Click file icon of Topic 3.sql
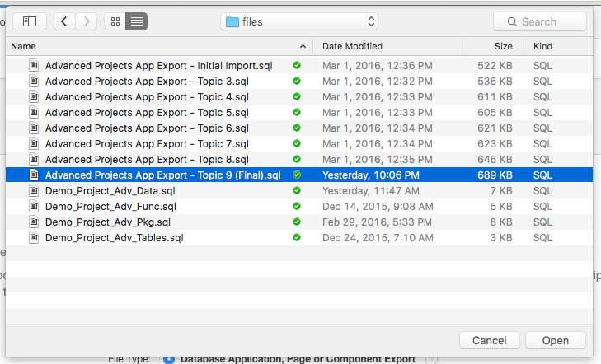Screen dimensions: 601x364 click(34, 82)
